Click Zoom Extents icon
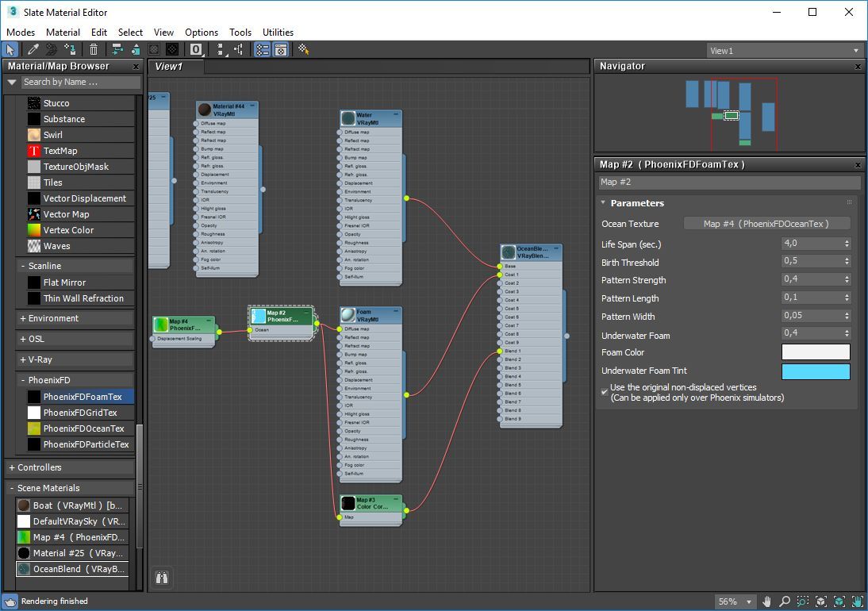Screen dimensions: 868x611 coord(821,601)
